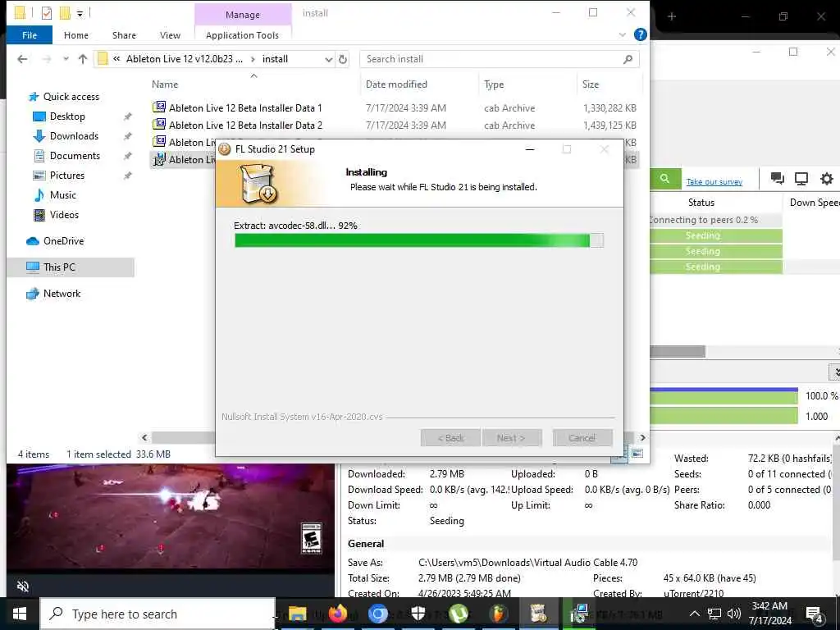
Task: Open the Windows Start menu
Action: pos(20,614)
